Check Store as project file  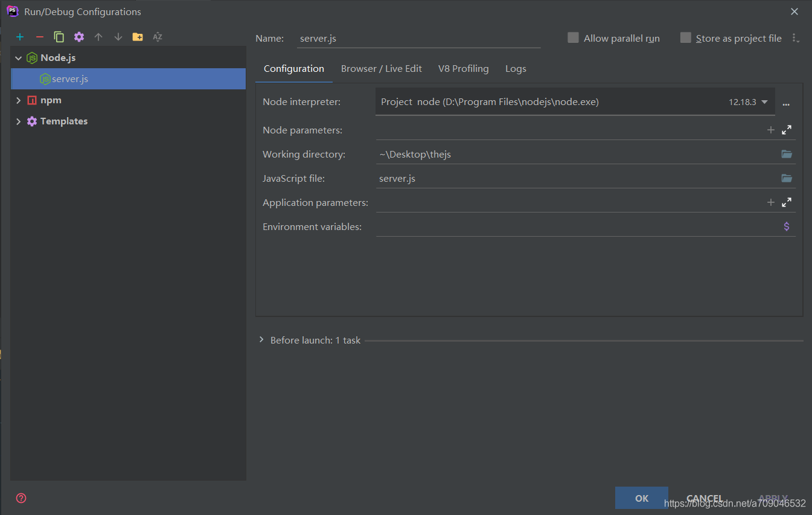(686, 37)
